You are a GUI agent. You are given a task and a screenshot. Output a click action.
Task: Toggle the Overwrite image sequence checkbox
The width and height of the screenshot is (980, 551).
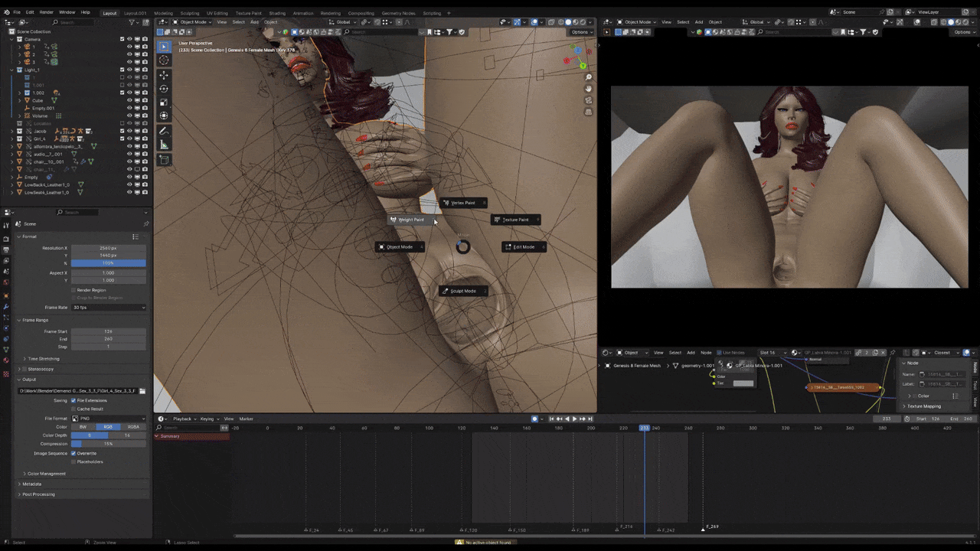(x=73, y=453)
